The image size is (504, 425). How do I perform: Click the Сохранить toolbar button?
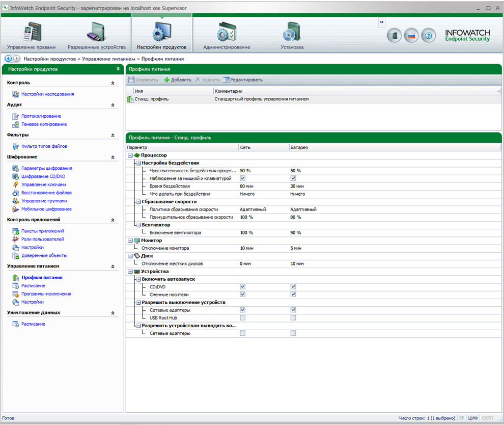[x=144, y=80]
